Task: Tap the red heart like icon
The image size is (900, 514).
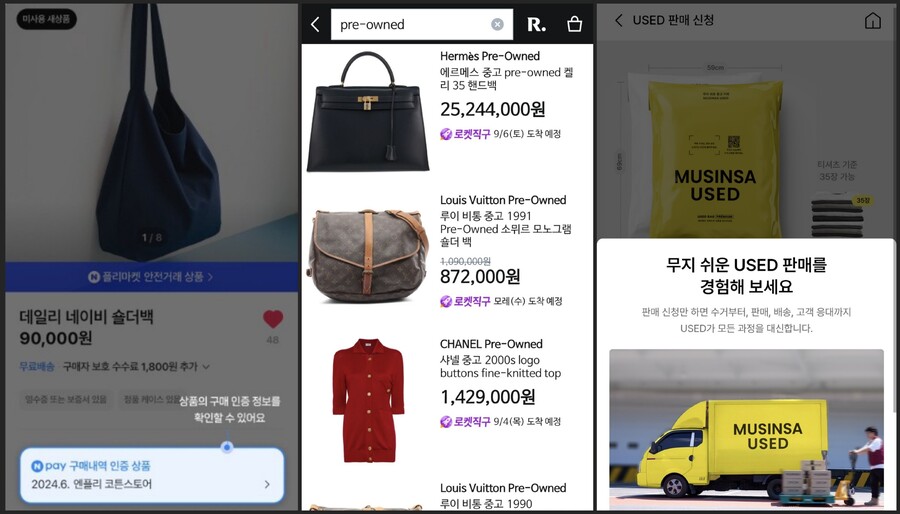Action: [x=273, y=319]
